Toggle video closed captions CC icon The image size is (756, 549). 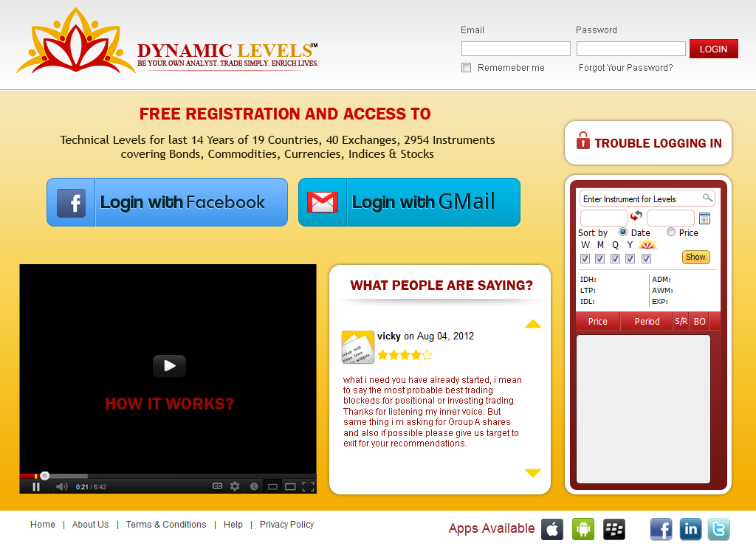pos(218,486)
